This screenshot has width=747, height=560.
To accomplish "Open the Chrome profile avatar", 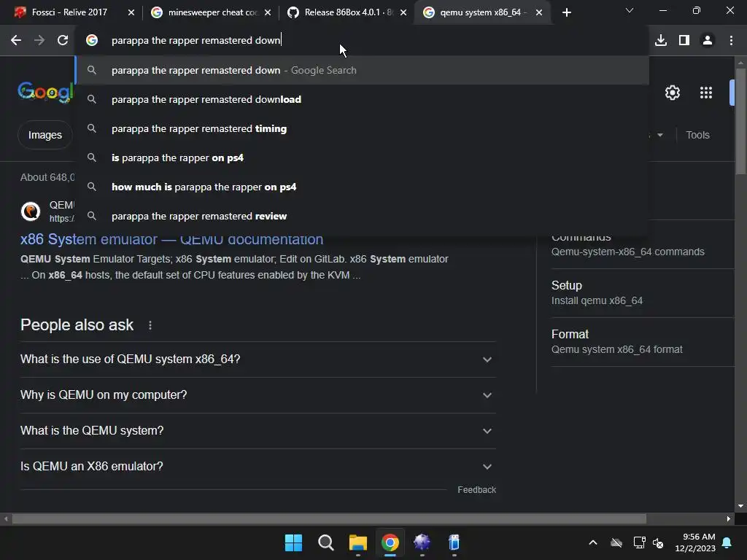I will (x=708, y=41).
